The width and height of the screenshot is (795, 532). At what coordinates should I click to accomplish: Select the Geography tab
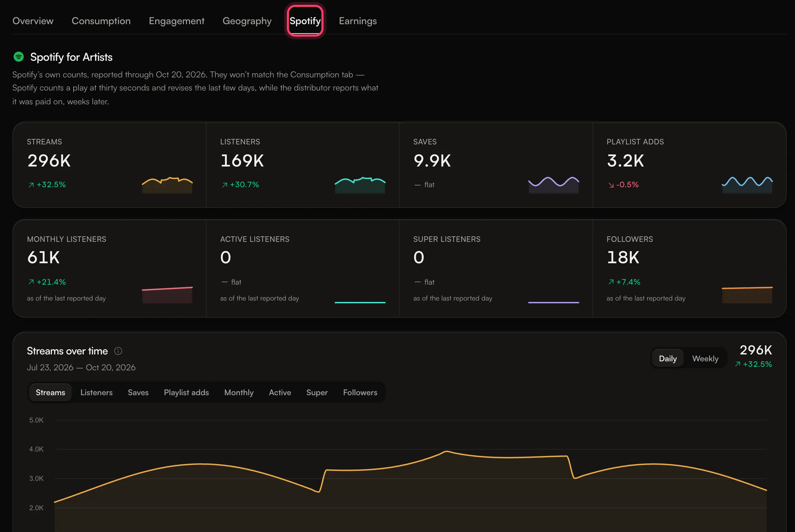(247, 21)
